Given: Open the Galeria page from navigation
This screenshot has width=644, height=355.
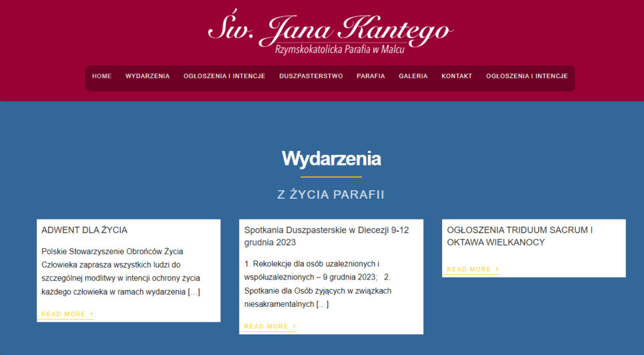Looking at the screenshot, I should [x=413, y=76].
